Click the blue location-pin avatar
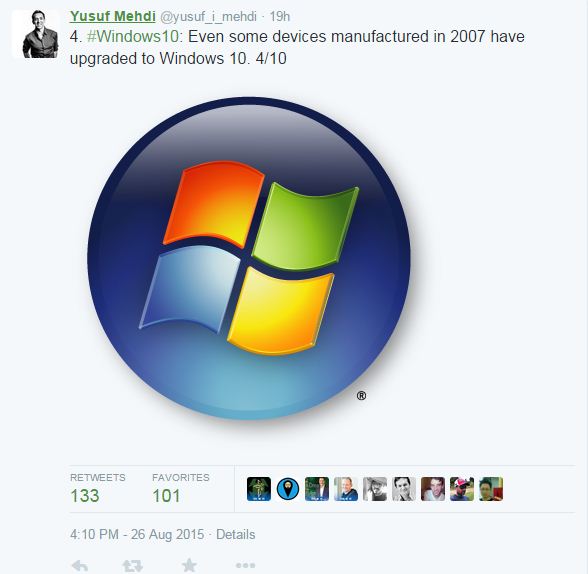 [288, 489]
